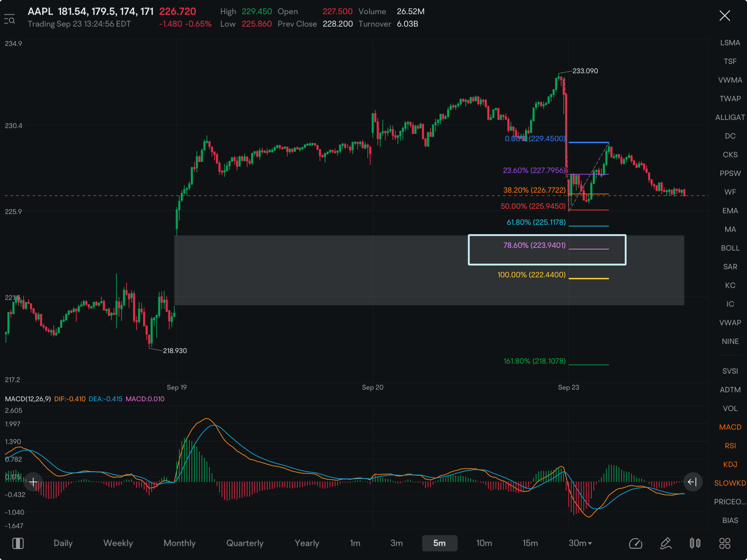Click the 233.090 high price marker

[585, 71]
